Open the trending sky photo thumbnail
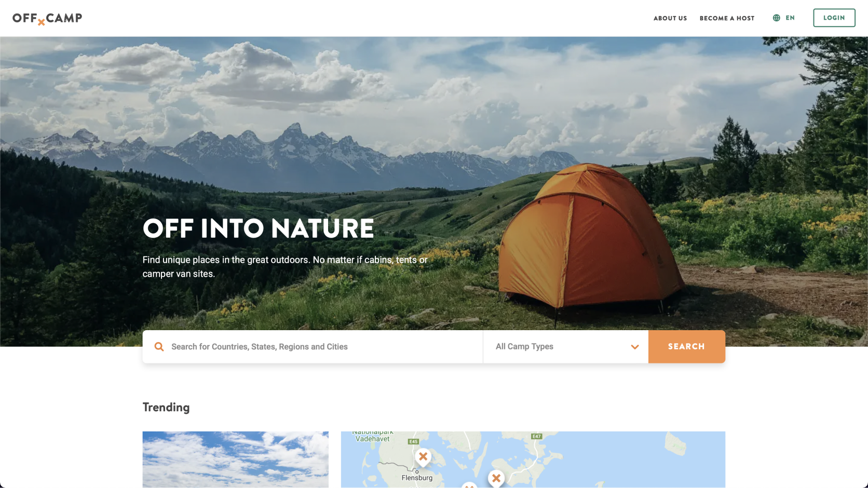Viewport: 868px width, 488px height. click(236, 459)
